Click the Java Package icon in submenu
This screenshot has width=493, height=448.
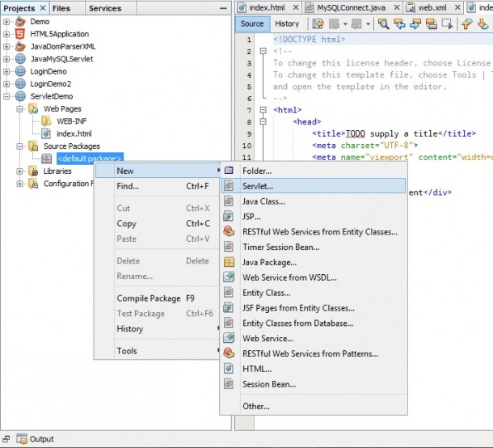click(229, 262)
